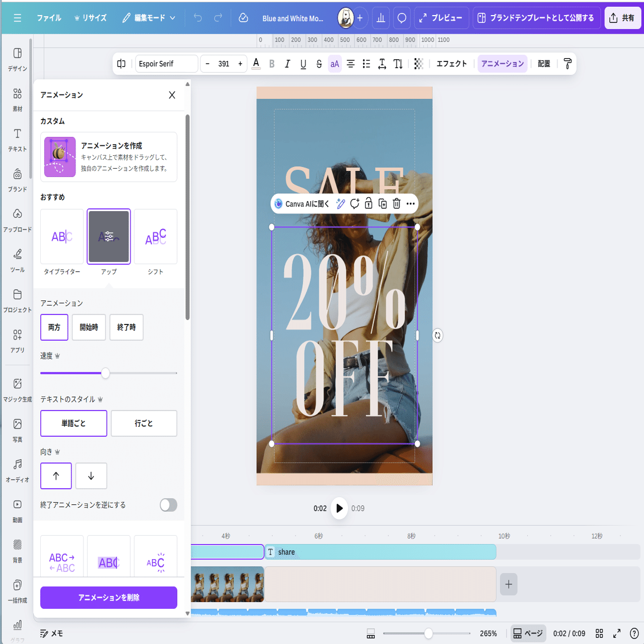
Task: Open the ページ view selector in footer
Action: tap(528, 633)
